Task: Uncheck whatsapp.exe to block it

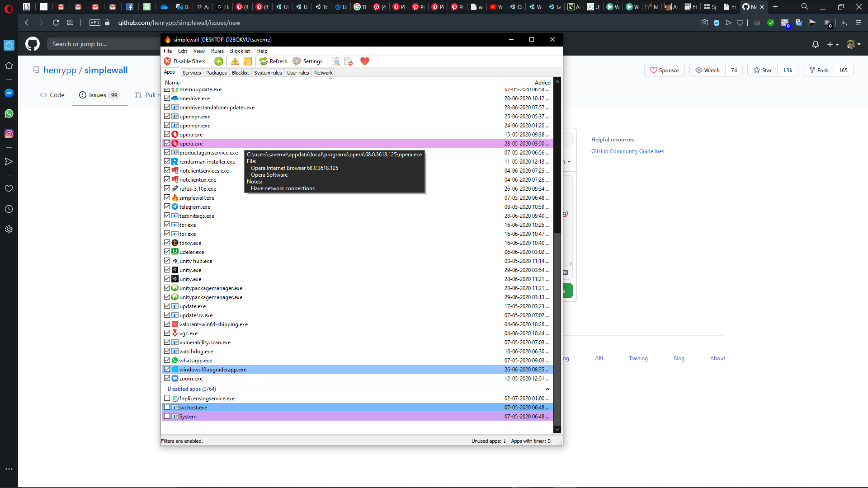Action: [x=167, y=360]
